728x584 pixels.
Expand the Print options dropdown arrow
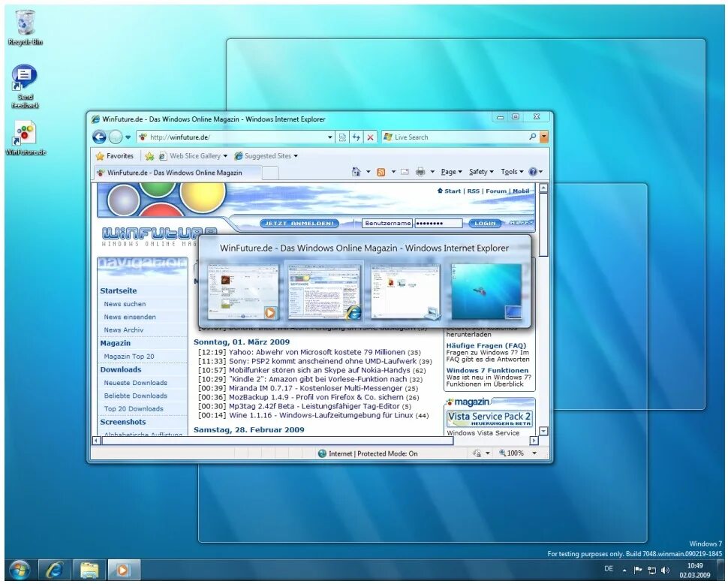pos(432,172)
